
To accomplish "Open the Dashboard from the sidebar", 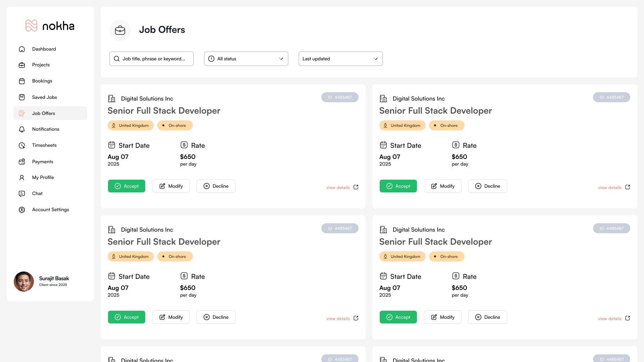I will tap(44, 49).
